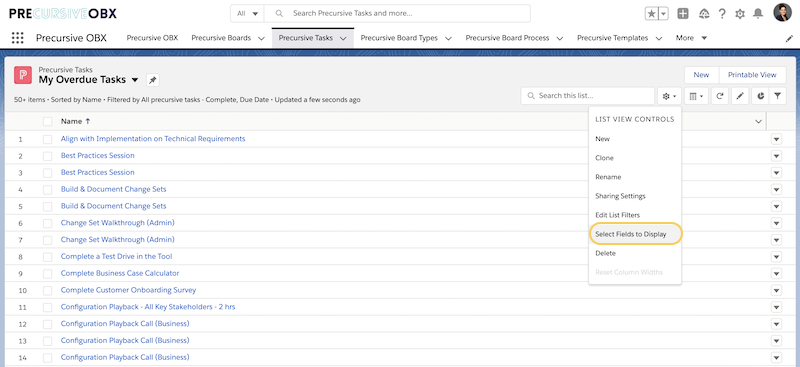Focus the Search this list field
800x367 pixels.
click(x=587, y=95)
